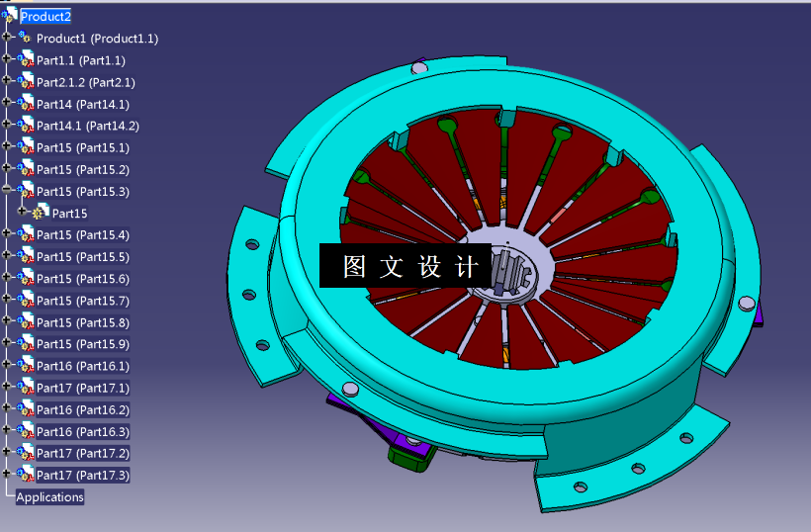Expand the Part14 (Part14.1) node

(x=6, y=102)
